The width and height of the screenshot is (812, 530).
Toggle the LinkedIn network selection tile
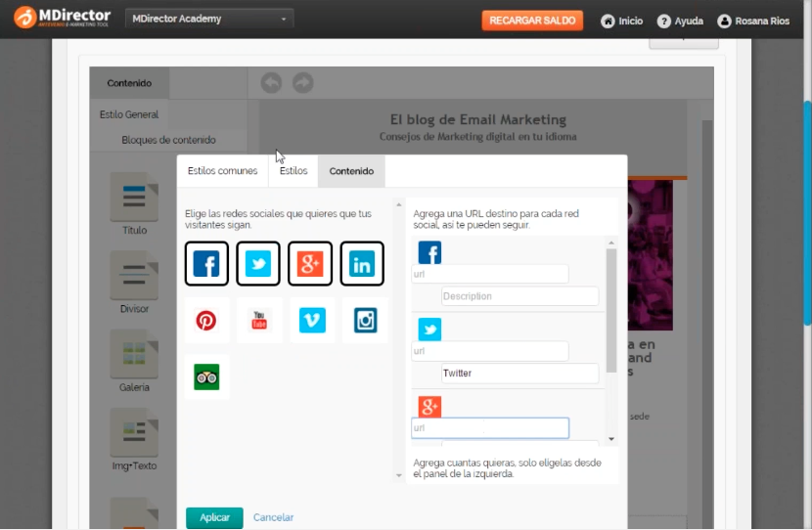click(361, 263)
